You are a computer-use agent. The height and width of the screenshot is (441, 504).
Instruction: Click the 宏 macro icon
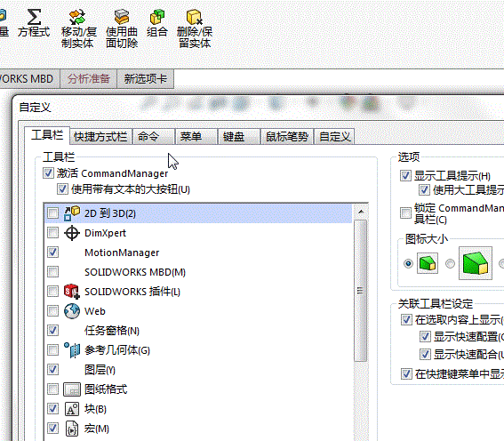tap(72, 429)
